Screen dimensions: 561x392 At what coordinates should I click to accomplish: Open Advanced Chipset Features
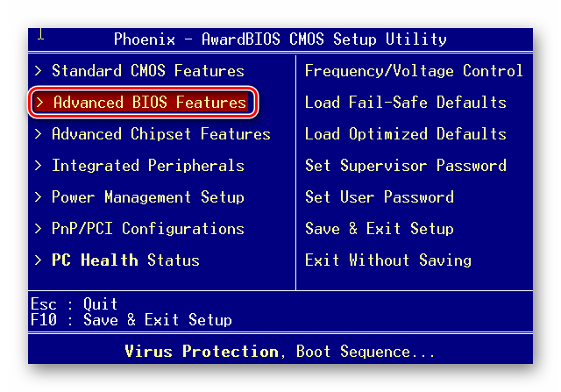coord(160,134)
